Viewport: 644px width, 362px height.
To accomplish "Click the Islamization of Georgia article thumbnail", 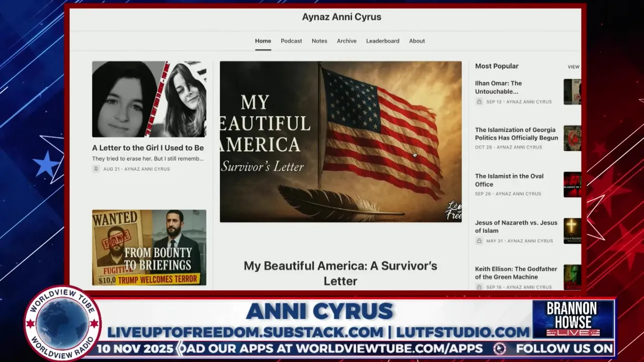I will point(572,138).
